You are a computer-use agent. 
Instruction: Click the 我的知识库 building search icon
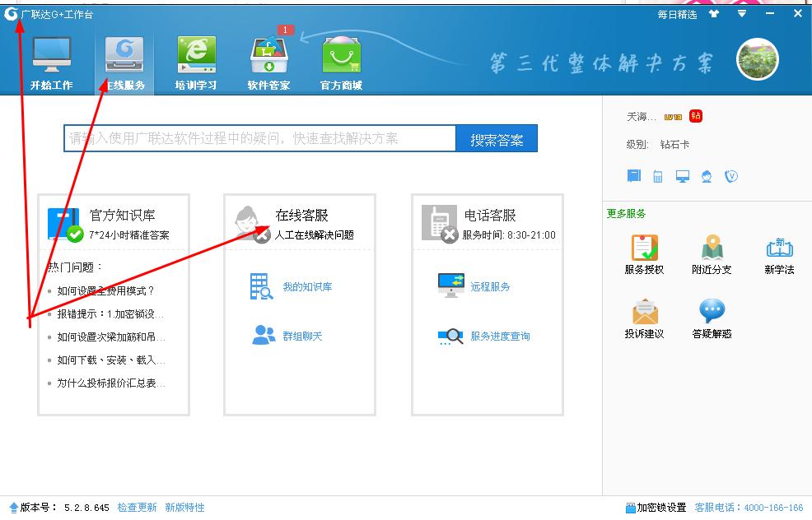pos(262,286)
